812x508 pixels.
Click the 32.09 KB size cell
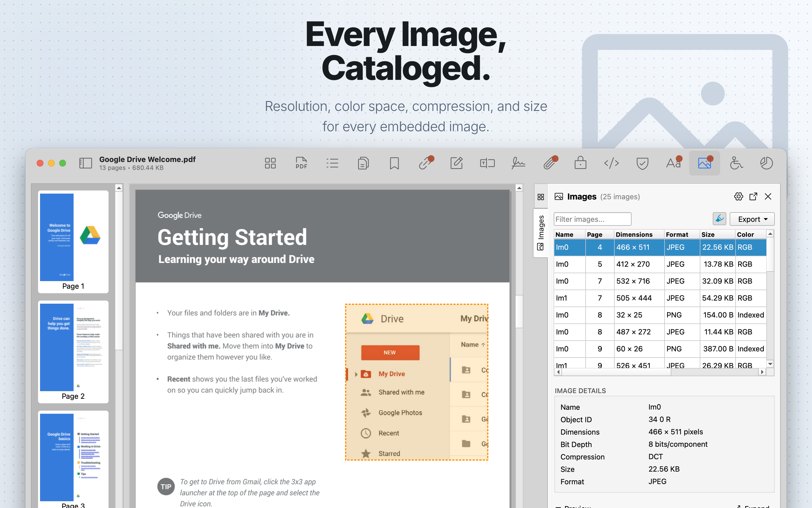(718, 281)
